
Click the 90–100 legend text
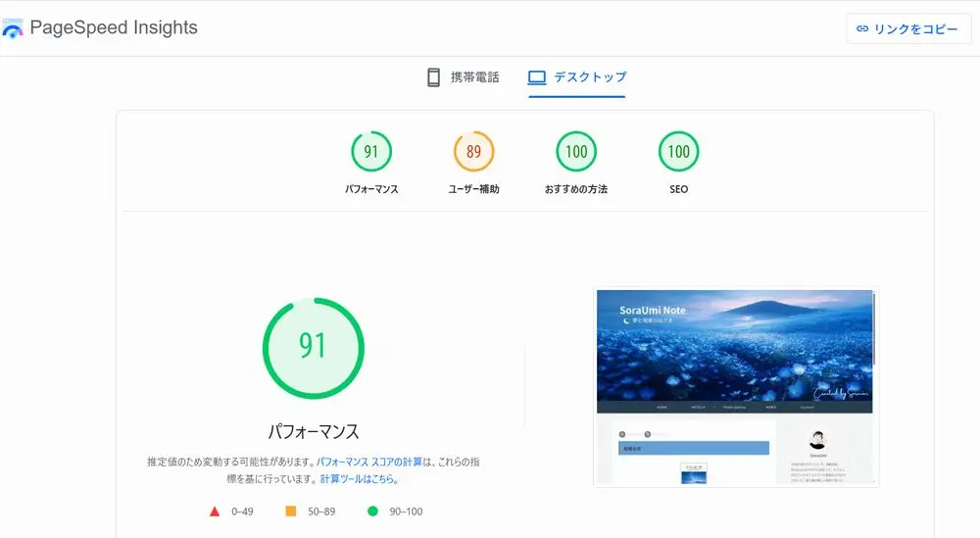point(406,512)
